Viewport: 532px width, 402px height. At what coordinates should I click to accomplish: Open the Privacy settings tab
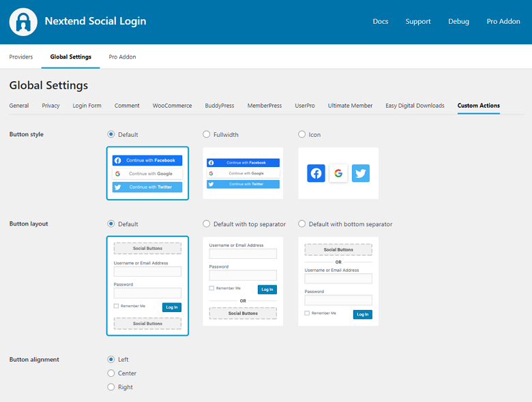coord(50,106)
